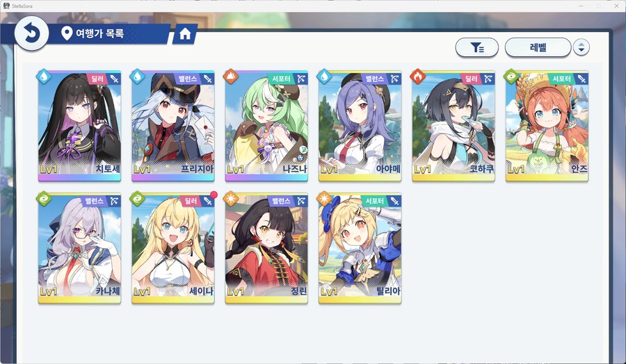Screen dimensions: 626x364
Task: Select the 아야메 character card
Action: click(360, 126)
